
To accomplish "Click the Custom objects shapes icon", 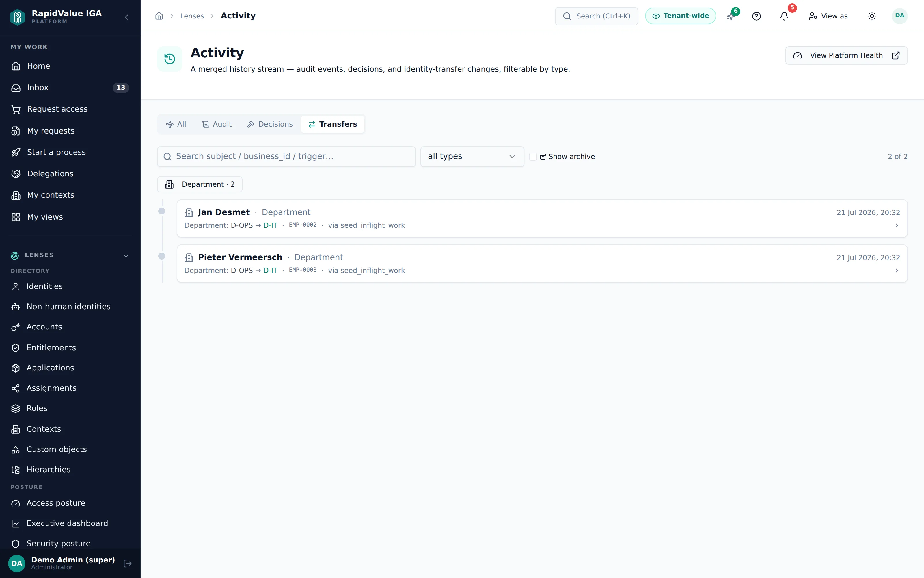I will (x=16, y=450).
